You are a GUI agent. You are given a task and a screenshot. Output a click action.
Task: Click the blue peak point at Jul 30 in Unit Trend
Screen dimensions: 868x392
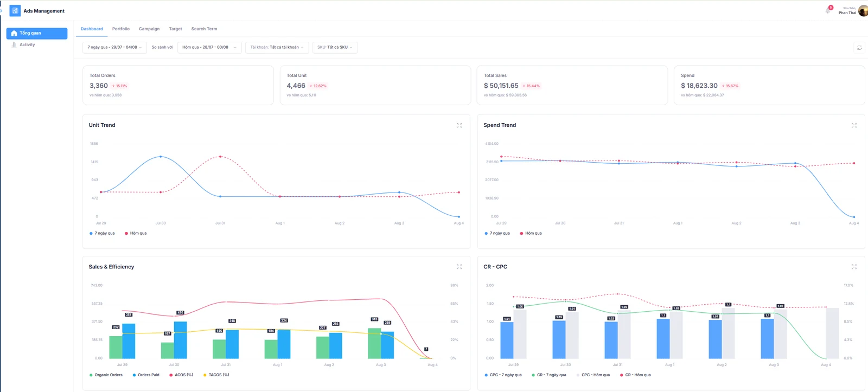click(x=161, y=157)
